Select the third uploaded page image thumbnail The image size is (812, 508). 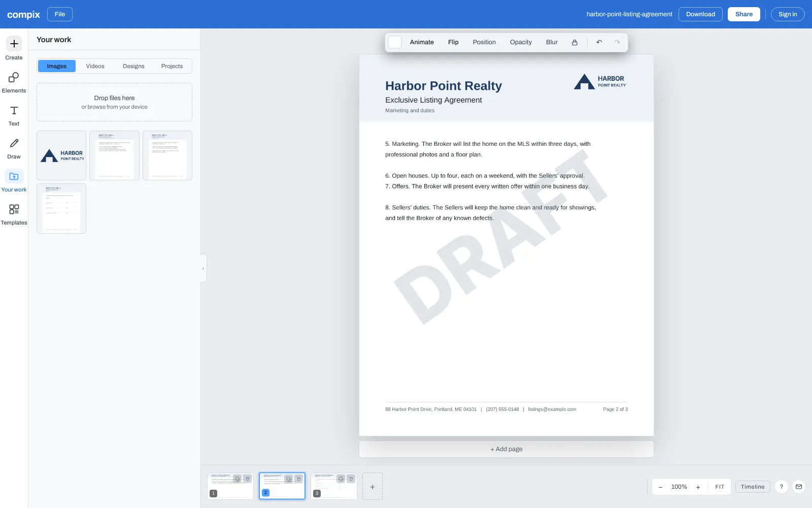[x=167, y=155]
